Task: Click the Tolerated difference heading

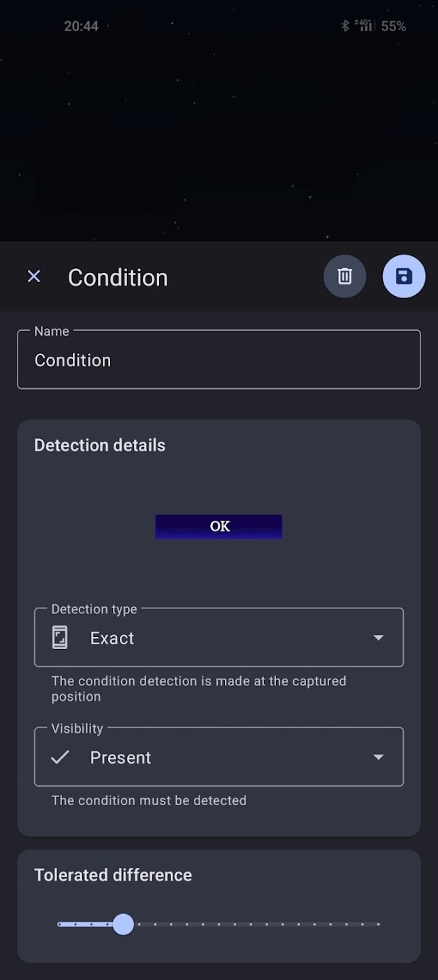Action: (113, 875)
